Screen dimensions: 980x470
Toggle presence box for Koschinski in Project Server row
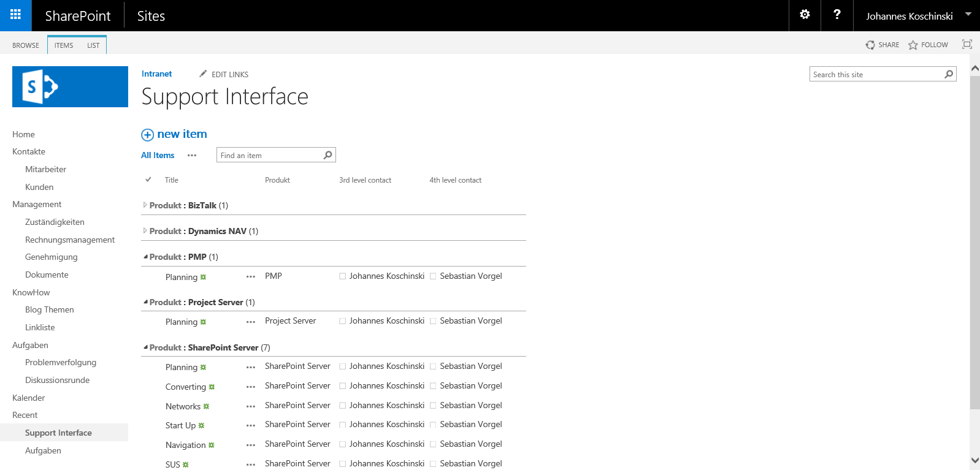(x=343, y=321)
